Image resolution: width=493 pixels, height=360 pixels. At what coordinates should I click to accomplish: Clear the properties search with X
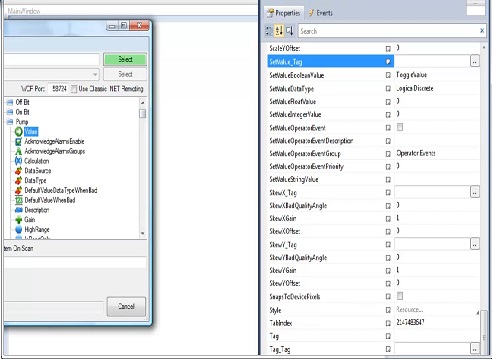tap(482, 31)
